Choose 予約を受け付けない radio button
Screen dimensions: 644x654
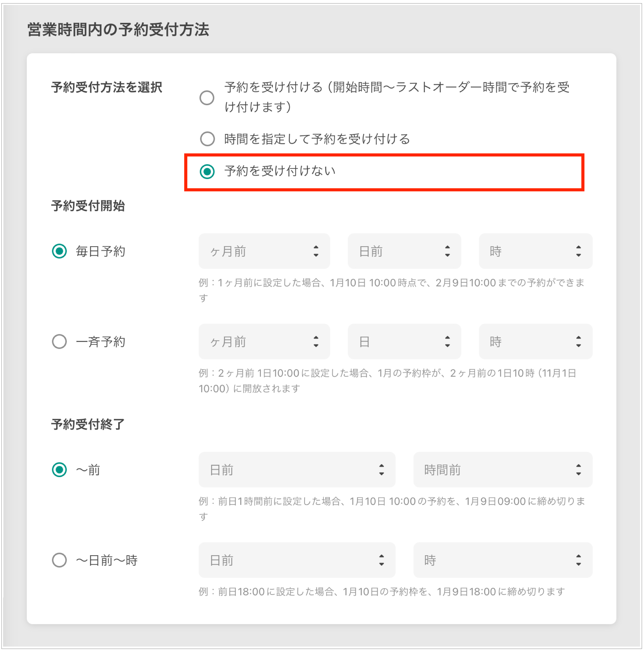coord(207,172)
